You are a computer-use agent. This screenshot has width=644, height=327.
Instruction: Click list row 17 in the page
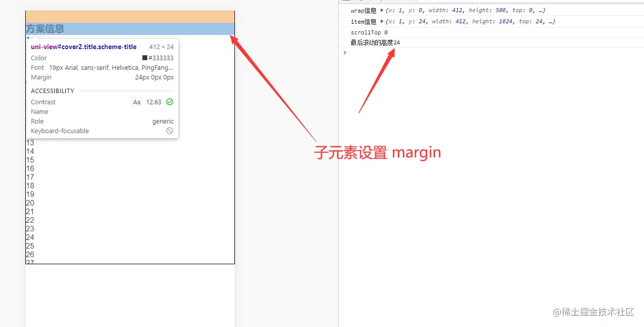(x=30, y=177)
